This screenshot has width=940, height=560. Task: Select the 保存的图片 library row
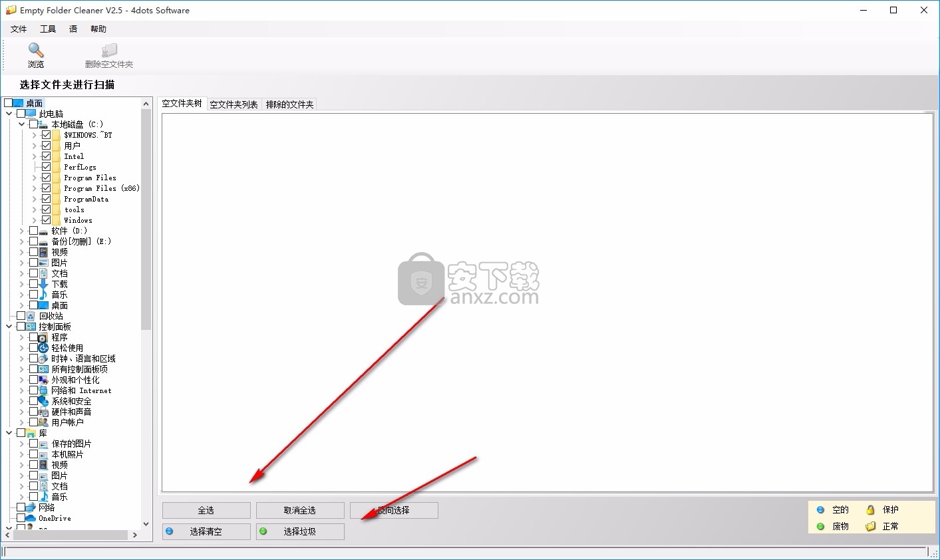[71, 444]
